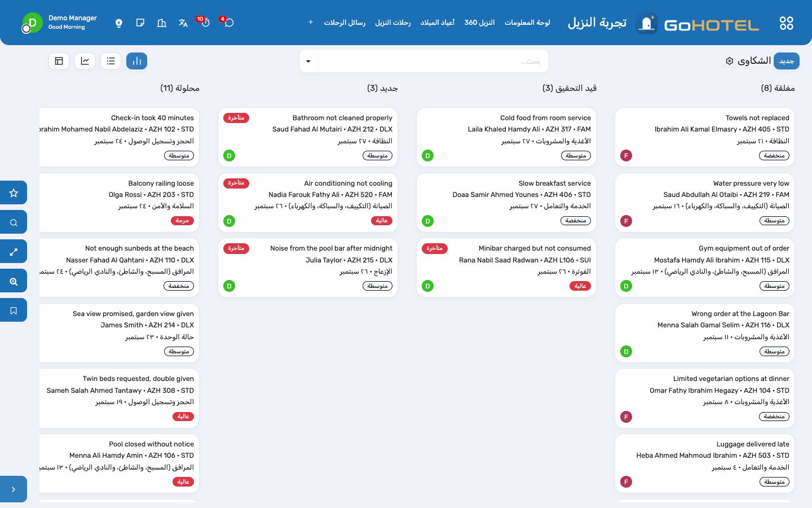812x508 pixels.
Task: Switch to the table layout view
Action: 59,61
